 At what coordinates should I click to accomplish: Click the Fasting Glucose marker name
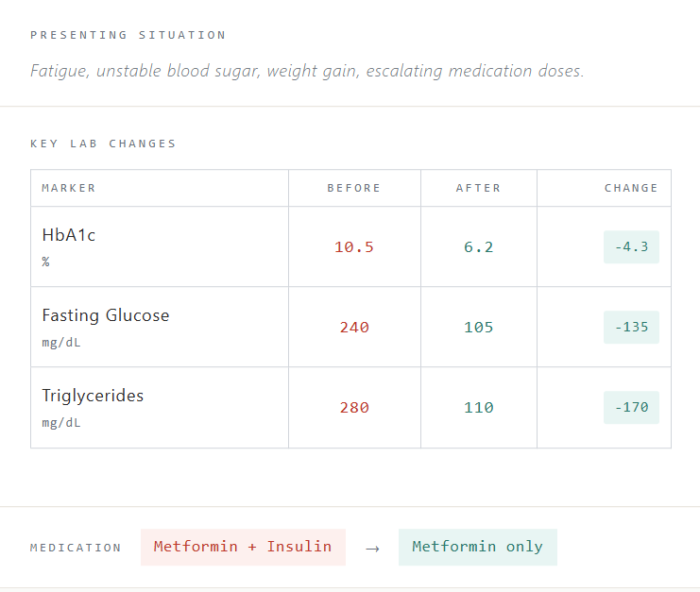[x=106, y=315]
